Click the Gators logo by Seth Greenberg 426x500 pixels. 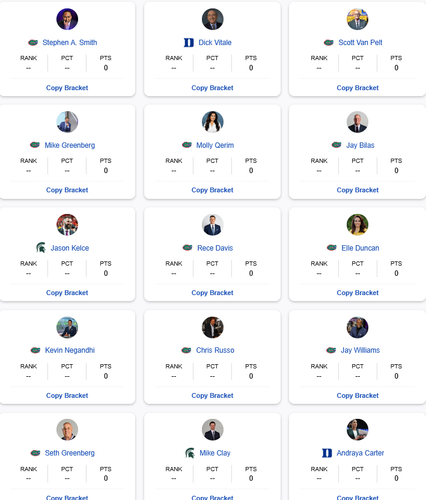(x=35, y=453)
